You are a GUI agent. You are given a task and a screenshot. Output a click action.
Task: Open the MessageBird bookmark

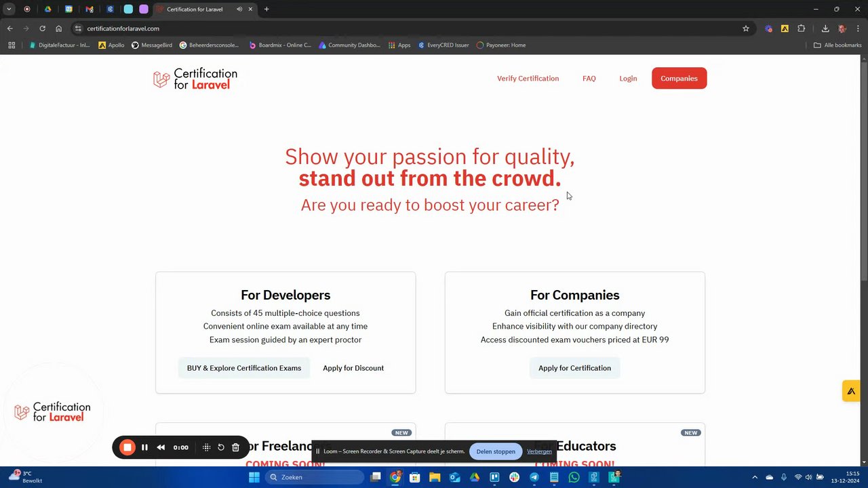point(152,45)
